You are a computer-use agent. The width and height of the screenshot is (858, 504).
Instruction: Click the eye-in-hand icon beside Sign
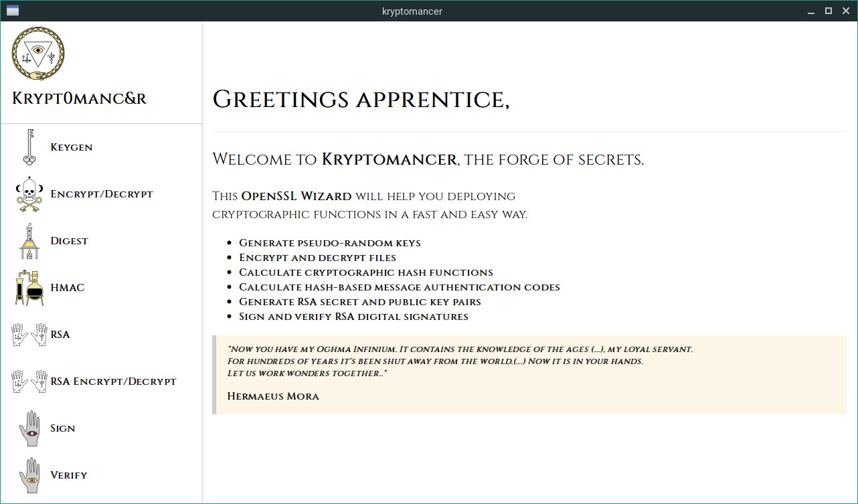tap(29, 428)
